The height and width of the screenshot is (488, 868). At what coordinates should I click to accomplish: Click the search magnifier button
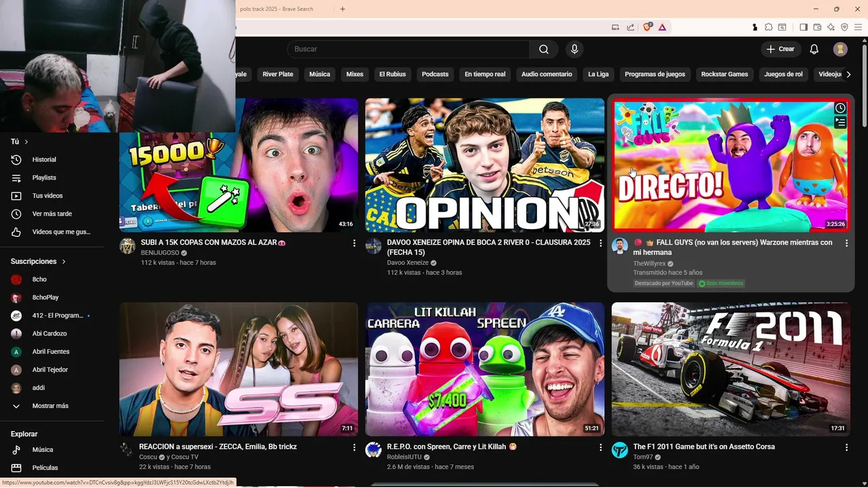coord(544,49)
